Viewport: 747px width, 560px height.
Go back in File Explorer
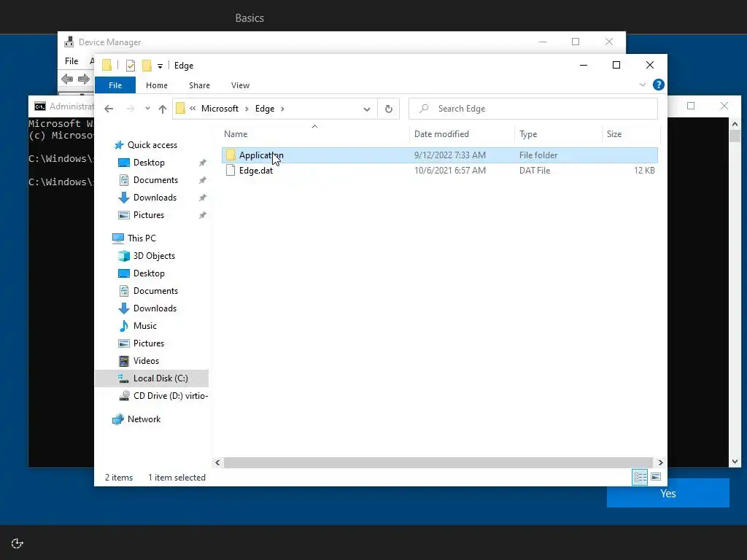click(109, 109)
